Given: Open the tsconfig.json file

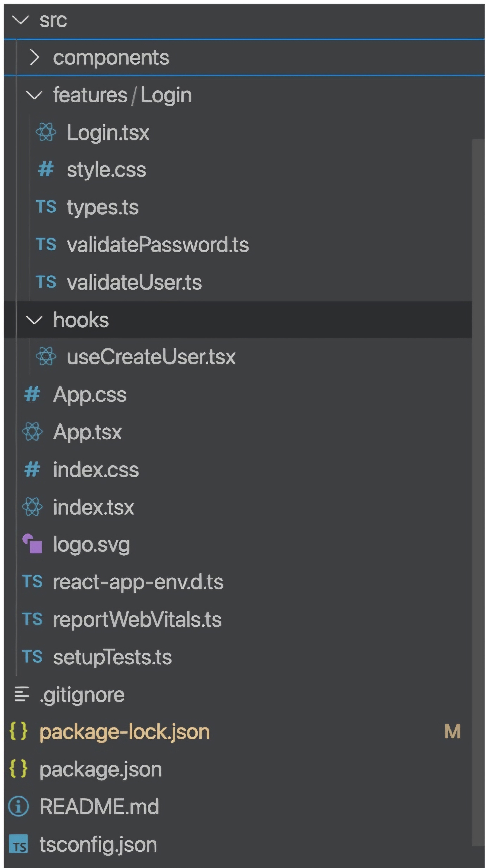Looking at the screenshot, I should tap(98, 845).
